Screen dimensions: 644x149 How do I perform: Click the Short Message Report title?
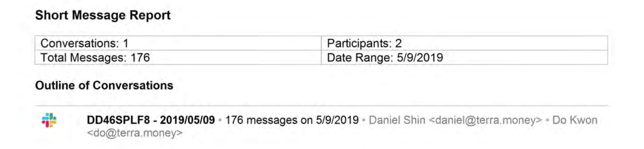(x=103, y=15)
